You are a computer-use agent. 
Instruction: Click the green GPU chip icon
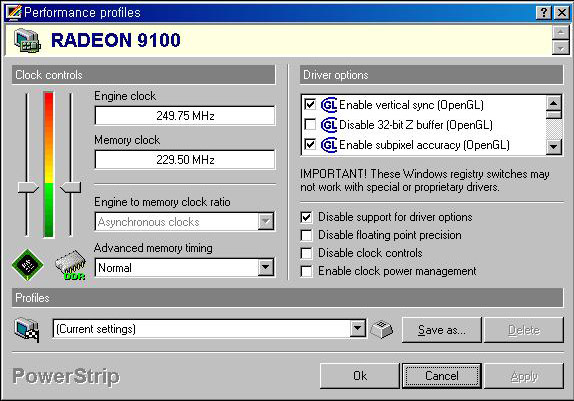pyautogui.click(x=27, y=265)
